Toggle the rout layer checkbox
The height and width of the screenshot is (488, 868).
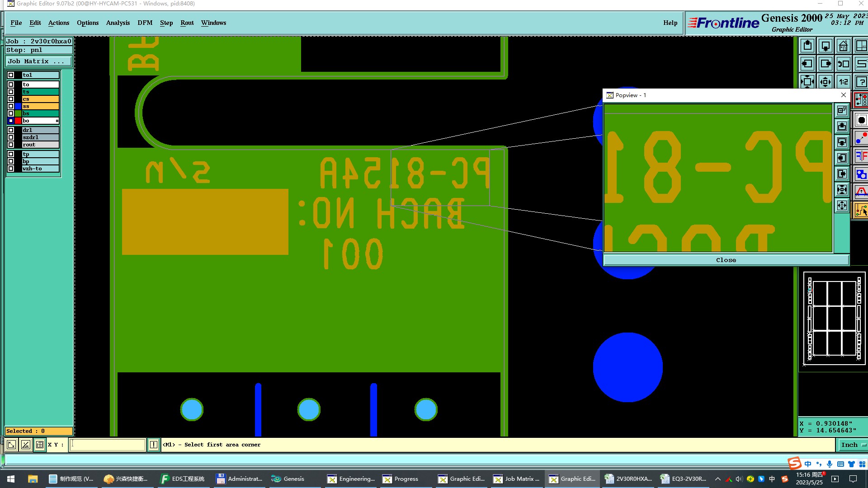click(11, 145)
